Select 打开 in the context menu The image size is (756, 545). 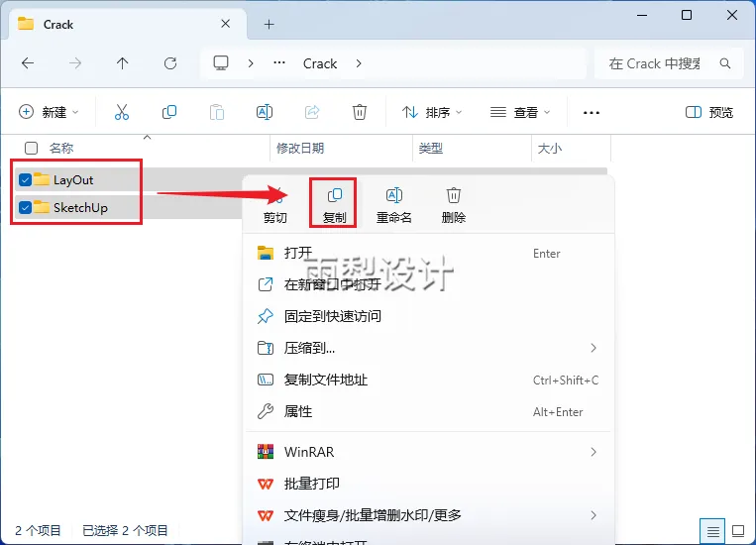click(428, 254)
